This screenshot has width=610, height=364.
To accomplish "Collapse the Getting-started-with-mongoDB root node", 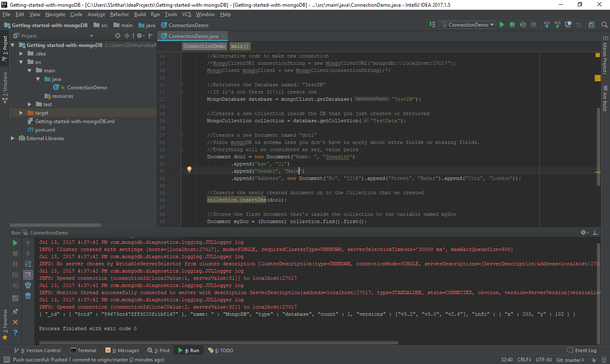I will (13, 45).
